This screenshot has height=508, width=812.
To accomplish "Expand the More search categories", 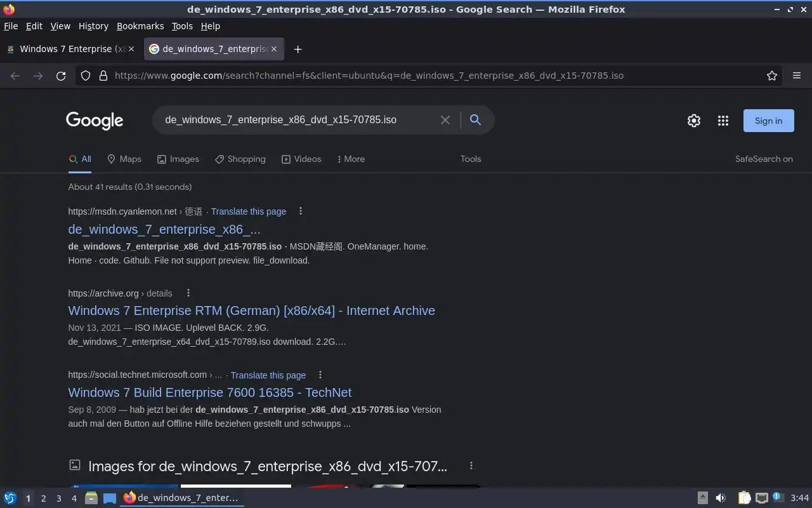I will [351, 159].
